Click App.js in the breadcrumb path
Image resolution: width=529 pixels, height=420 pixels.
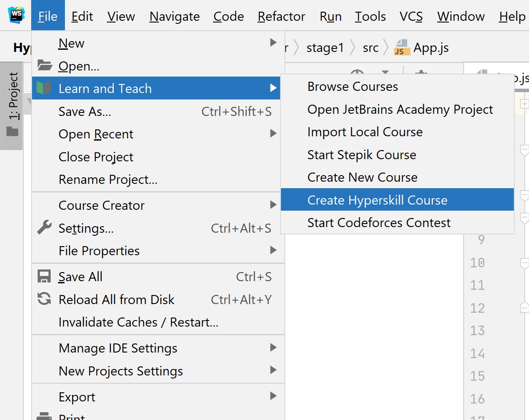point(431,48)
